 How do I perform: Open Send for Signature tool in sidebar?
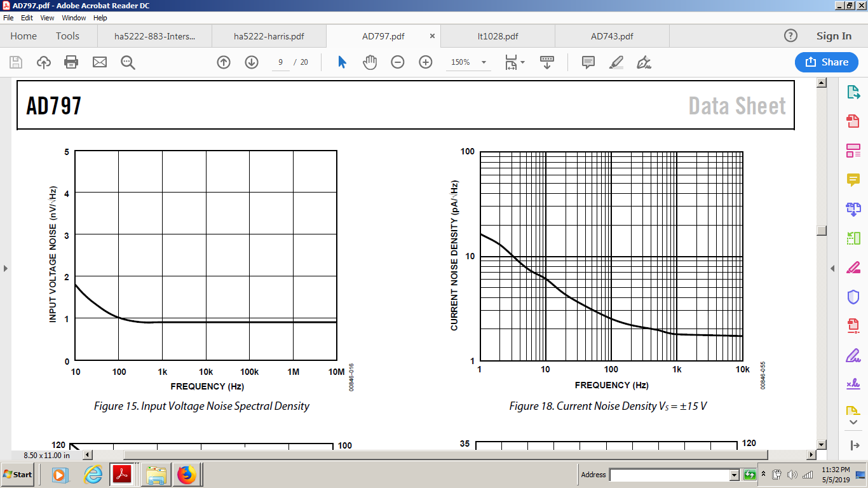pyautogui.click(x=853, y=384)
